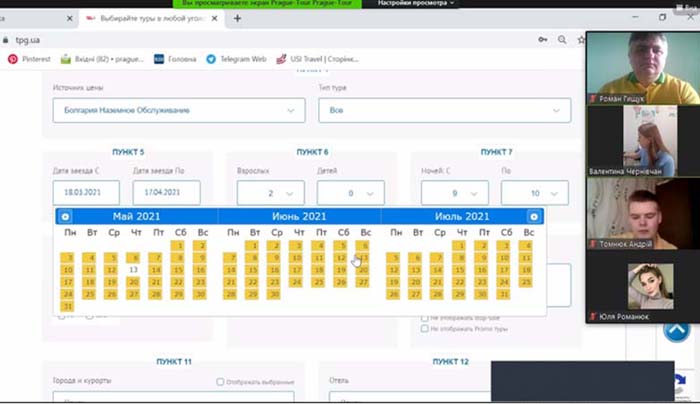Tick the stop-sale hide checkbox
This screenshot has height=404, width=700.
coord(425,318)
